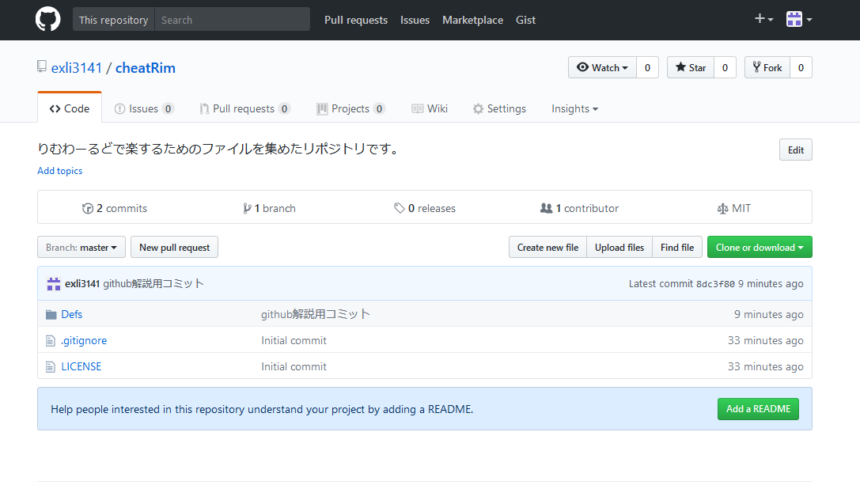Switch to the Settings tab

click(x=499, y=108)
